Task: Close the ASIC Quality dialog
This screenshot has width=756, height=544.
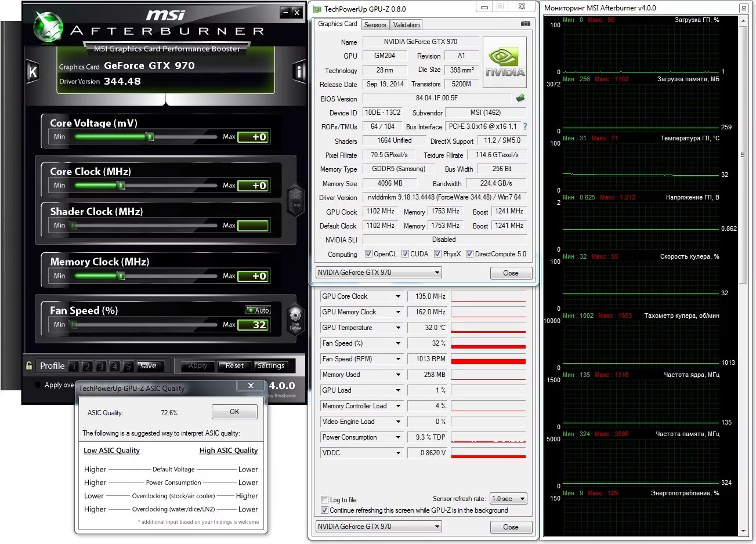Action: (x=251, y=386)
